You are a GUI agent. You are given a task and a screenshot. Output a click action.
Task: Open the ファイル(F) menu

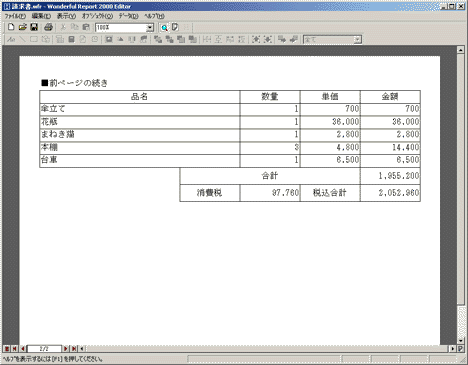[x=15, y=16]
